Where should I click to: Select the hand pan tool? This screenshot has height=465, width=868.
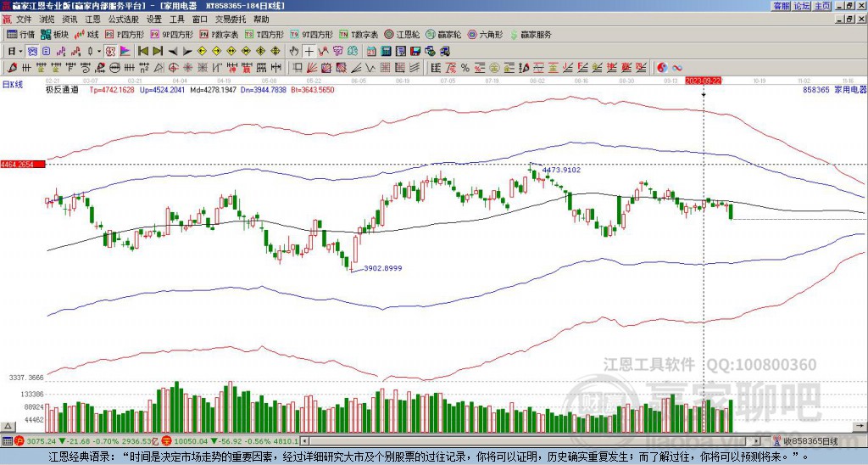coord(294,51)
